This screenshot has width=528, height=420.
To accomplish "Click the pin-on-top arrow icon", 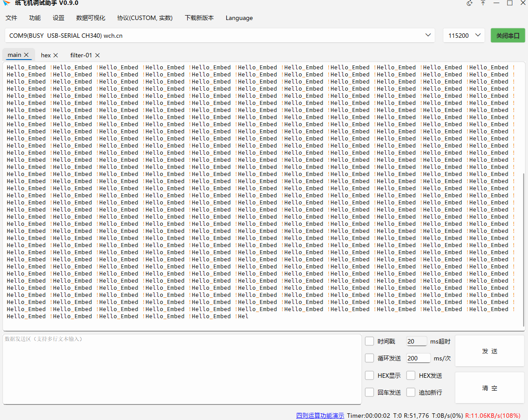I will pyautogui.click(x=483, y=3).
